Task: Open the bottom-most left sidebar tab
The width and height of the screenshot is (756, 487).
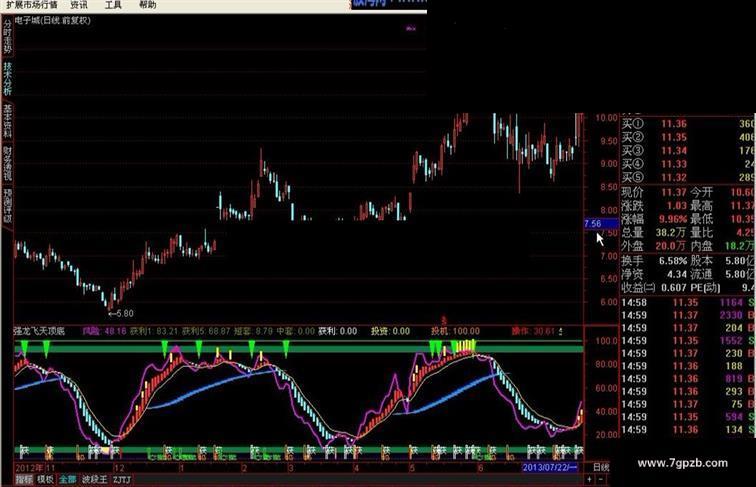Action: click(7, 205)
